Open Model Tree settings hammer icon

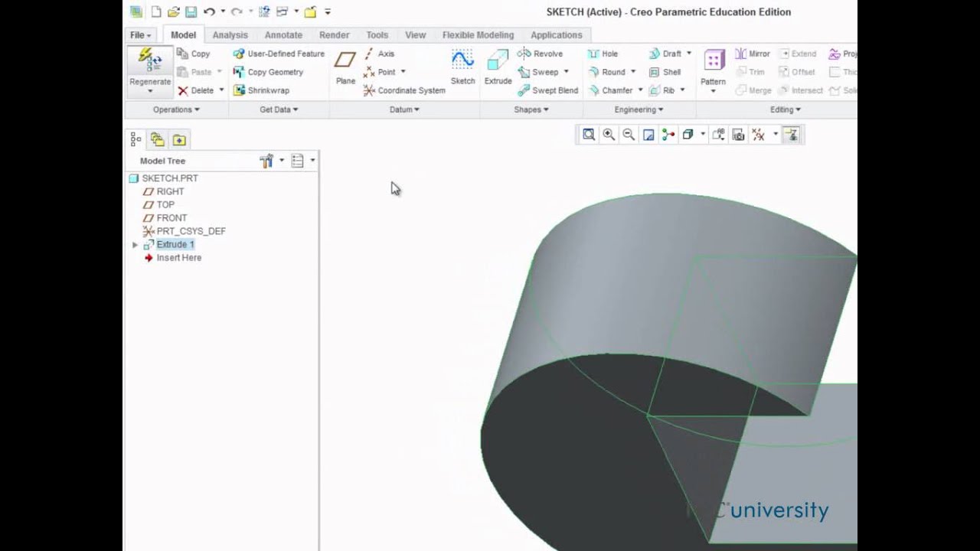tap(266, 161)
